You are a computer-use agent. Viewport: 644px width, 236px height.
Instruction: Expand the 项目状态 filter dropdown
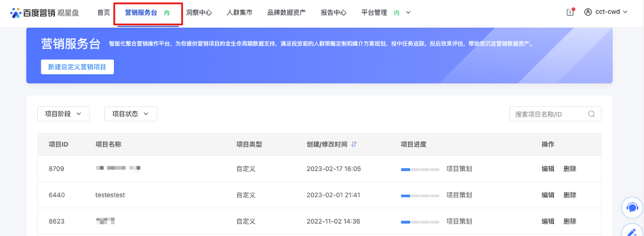(x=130, y=114)
